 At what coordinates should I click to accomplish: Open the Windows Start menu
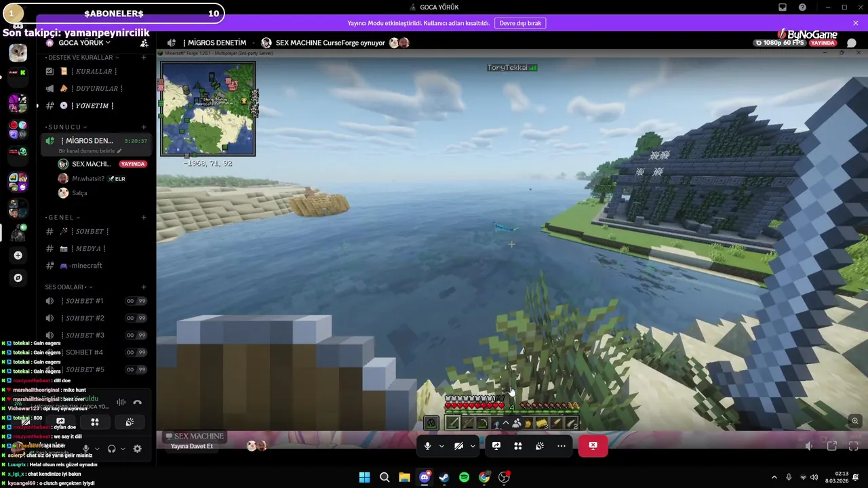(x=364, y=477)
